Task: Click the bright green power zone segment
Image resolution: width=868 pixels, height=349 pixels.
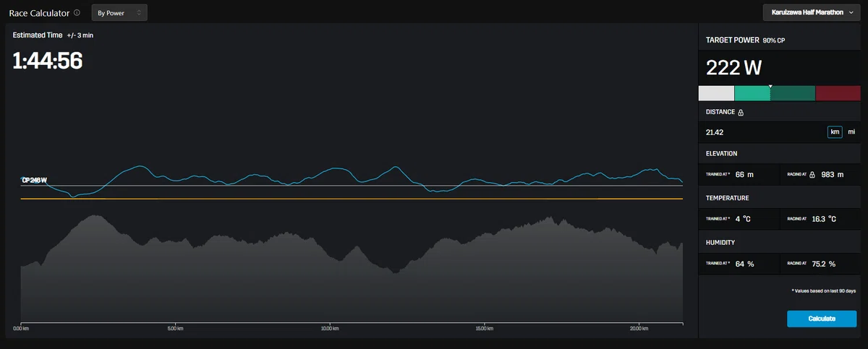Action: click(752, 93)
